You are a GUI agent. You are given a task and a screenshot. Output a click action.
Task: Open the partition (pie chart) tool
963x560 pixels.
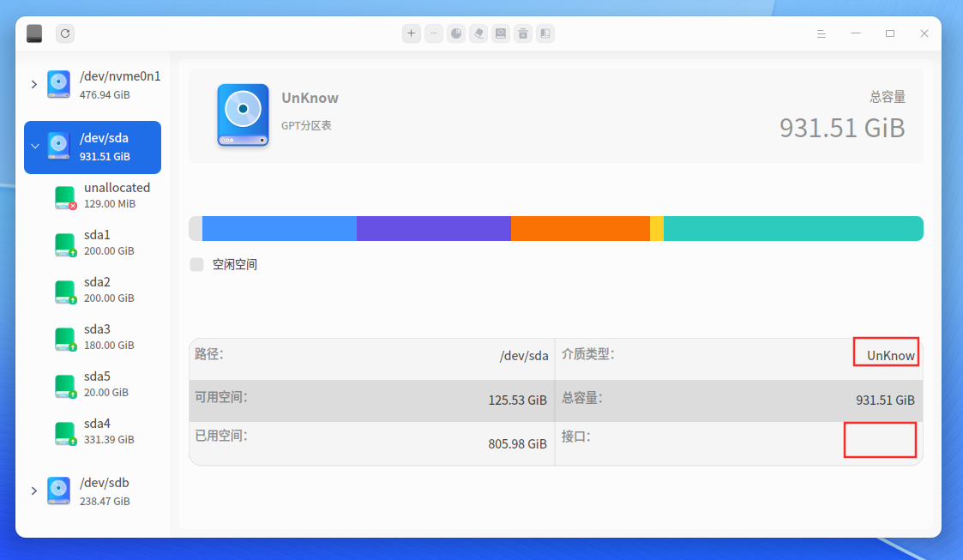coord(456,33)
